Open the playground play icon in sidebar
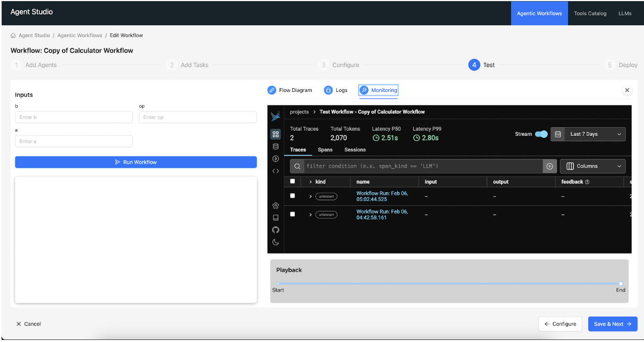This screenshot has height=342, width=644. tap(275, 159)
